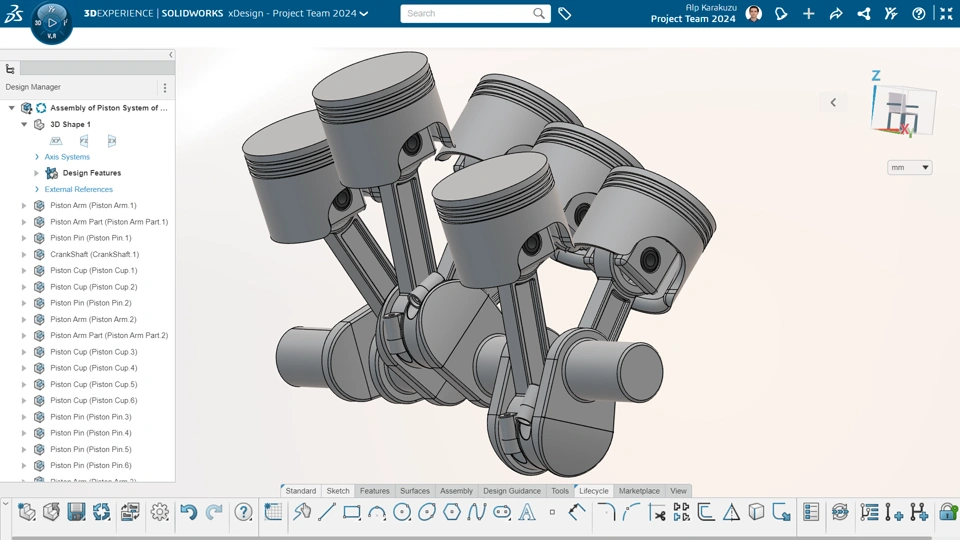Open the Design Guidance tab
The width and height of the screenshot is (960, 540).
tap(512, 490)
